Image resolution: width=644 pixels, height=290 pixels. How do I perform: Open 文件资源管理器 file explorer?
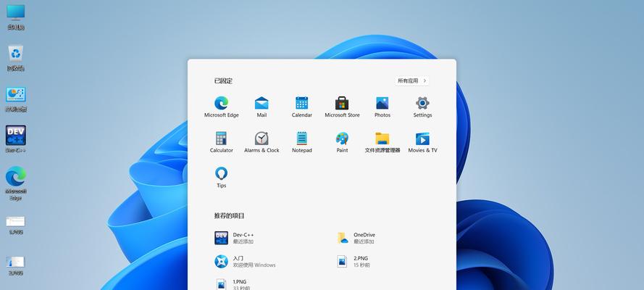click(x=382, y=142)
